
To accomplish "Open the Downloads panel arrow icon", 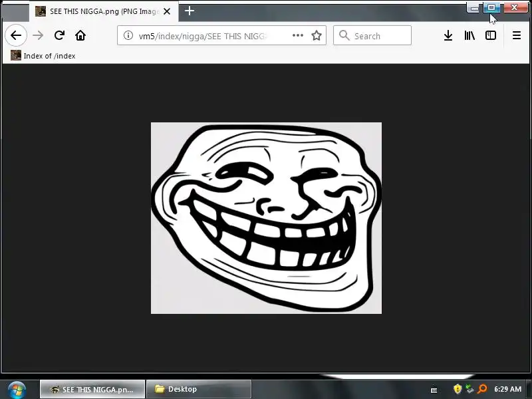I will tap(448, 35).
